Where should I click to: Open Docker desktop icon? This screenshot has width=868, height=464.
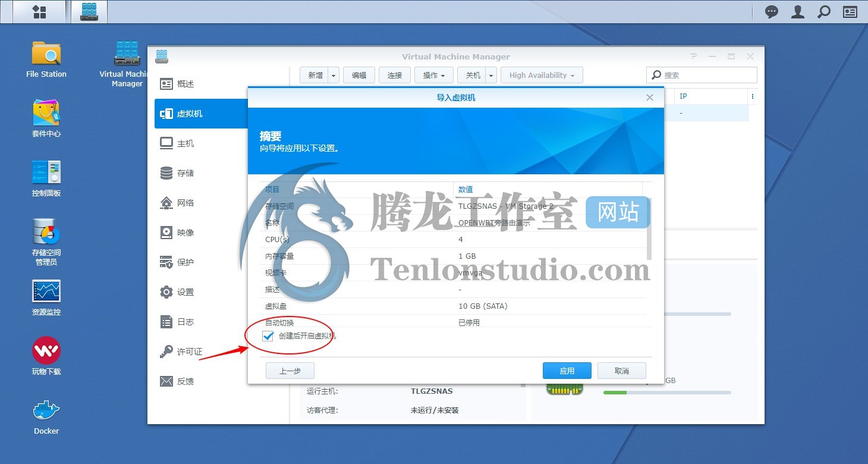[46, 416]
